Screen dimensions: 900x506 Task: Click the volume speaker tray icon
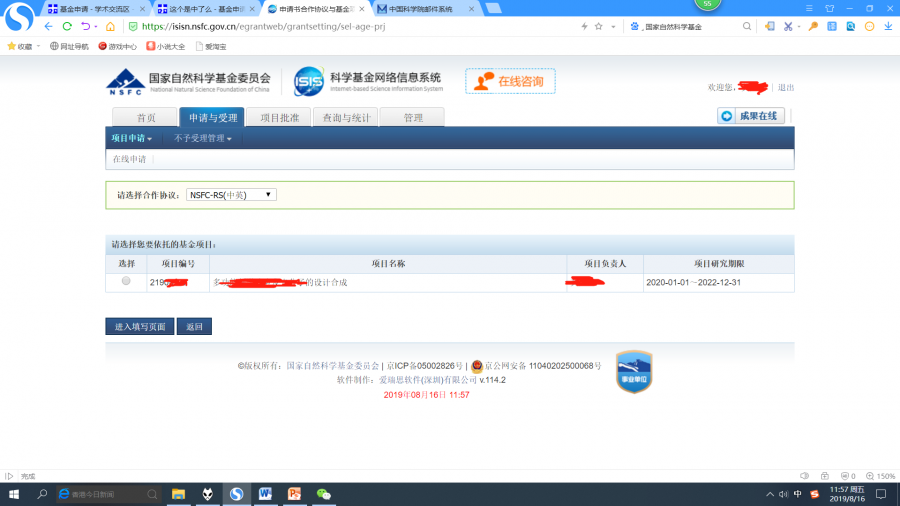(783, 494)
